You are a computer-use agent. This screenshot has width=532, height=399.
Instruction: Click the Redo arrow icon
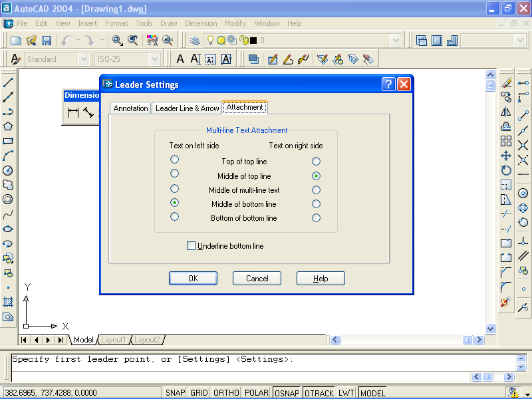pos(89,41)
